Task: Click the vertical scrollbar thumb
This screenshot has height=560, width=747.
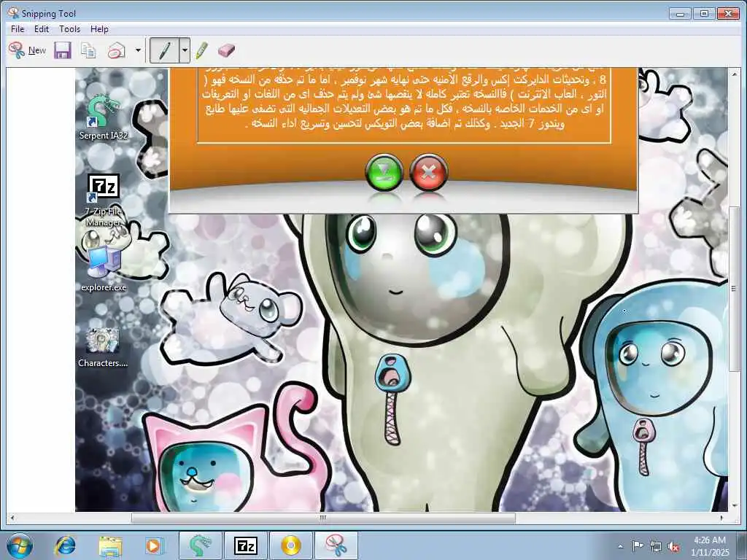Action: coord(734,289)
